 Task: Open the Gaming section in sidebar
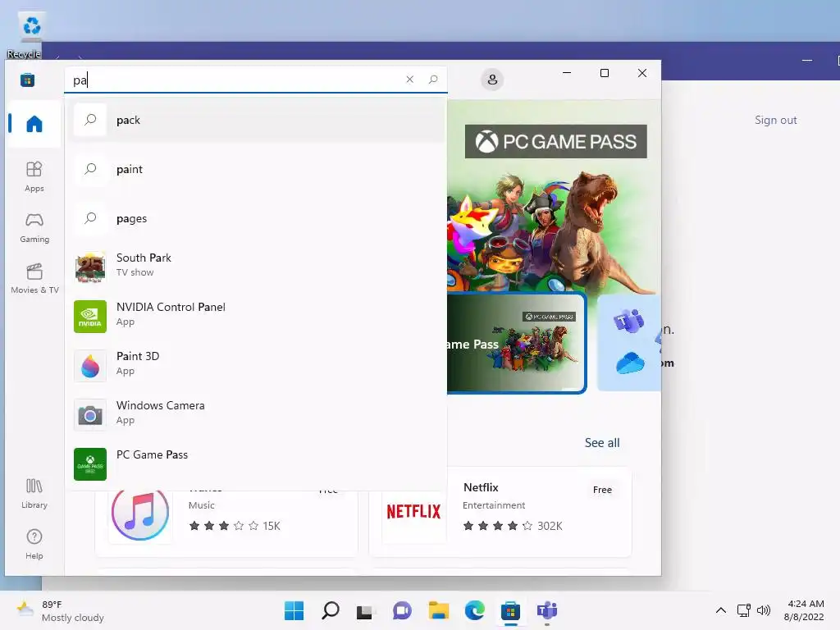point(34,228)
